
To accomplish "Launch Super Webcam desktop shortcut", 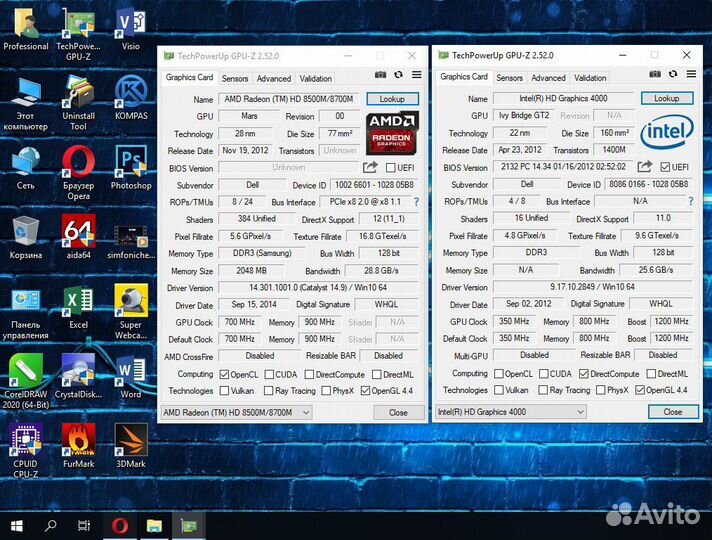I will (x=131, y=312).
